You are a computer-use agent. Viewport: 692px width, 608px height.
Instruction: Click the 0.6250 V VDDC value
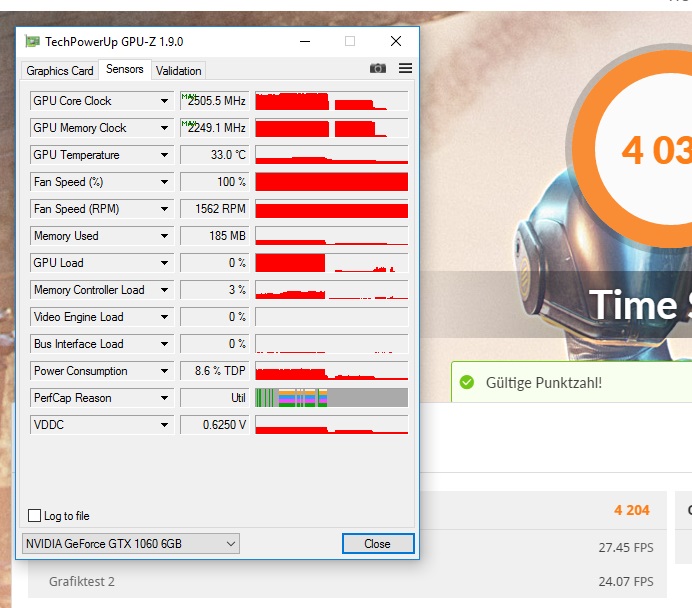(x=214, y=425)
